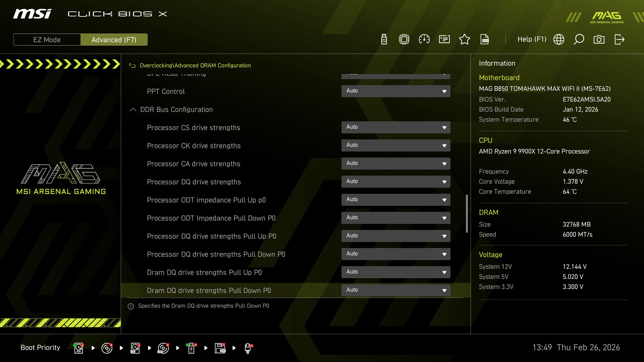Open the search magnifier tool
Screen dimensions: 644x362
(x=579, y=39)
